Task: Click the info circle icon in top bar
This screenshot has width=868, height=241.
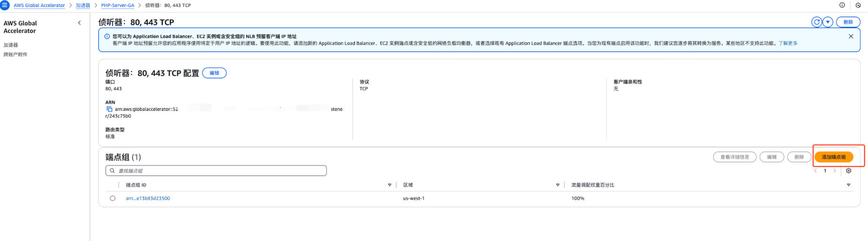Action: (x=842, y=5)
